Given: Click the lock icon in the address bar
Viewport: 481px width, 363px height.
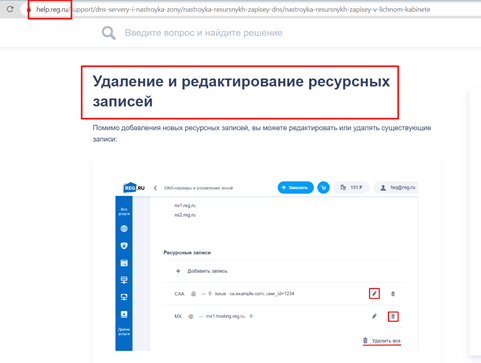Looking at the screenshot, I should [29, 10].
